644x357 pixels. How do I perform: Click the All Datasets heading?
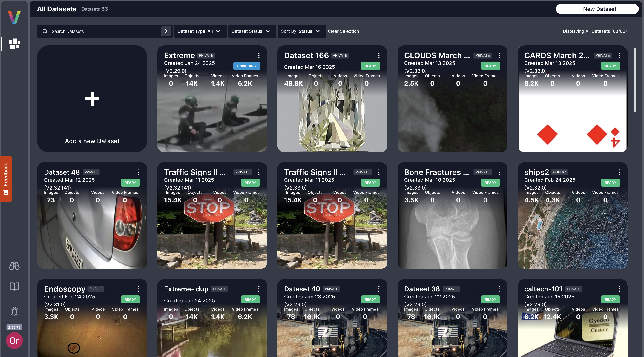pyautogui.click(x=57, y=9)
